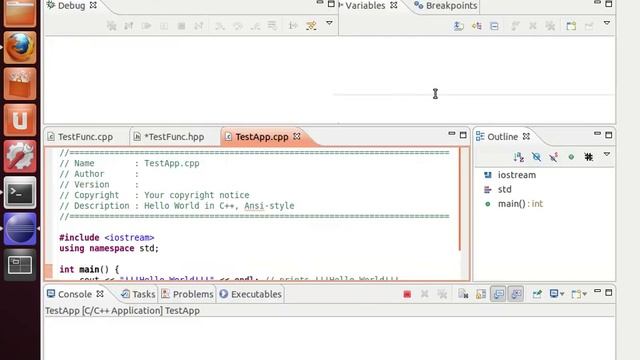Click the 'using namespace std;' code line
Screen dimensions: 640x360
(x=109, y=248)
